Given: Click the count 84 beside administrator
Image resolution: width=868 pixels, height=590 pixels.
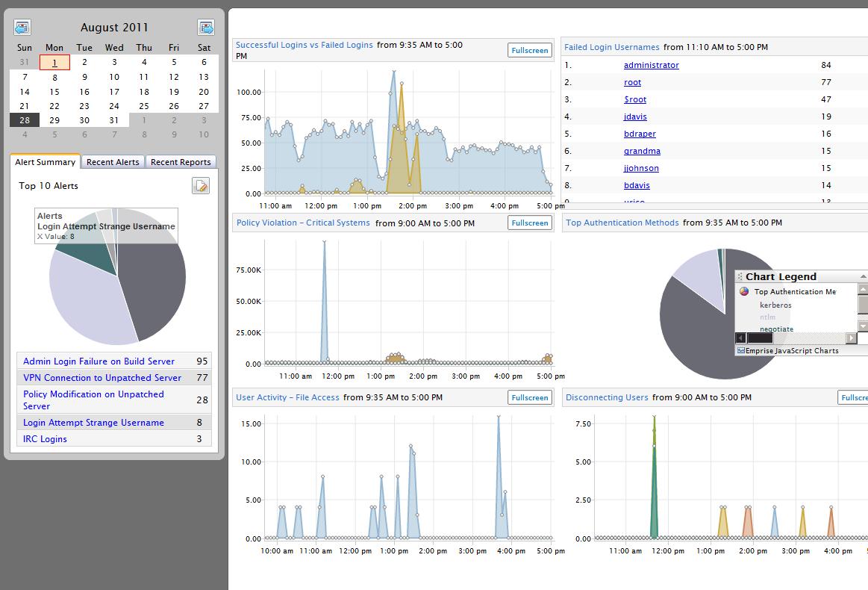Looking at the screenshot, I should [x=826, y=65].
